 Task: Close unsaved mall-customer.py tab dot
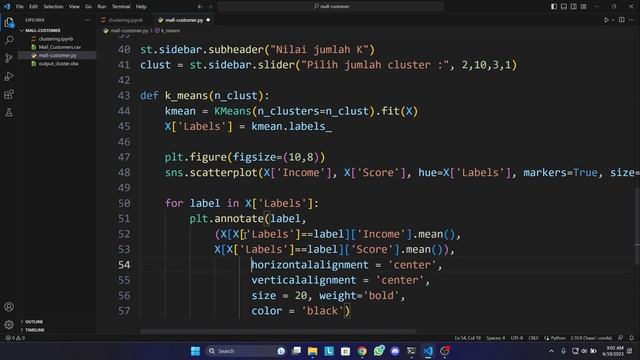208,20
